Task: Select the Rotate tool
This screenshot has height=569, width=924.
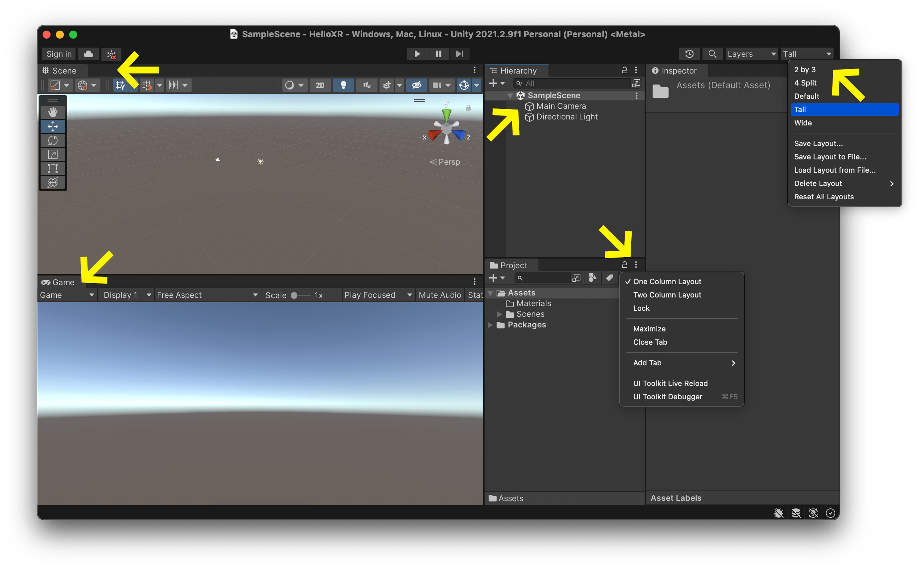Action: pyautogui.click(x=53, y=140)
